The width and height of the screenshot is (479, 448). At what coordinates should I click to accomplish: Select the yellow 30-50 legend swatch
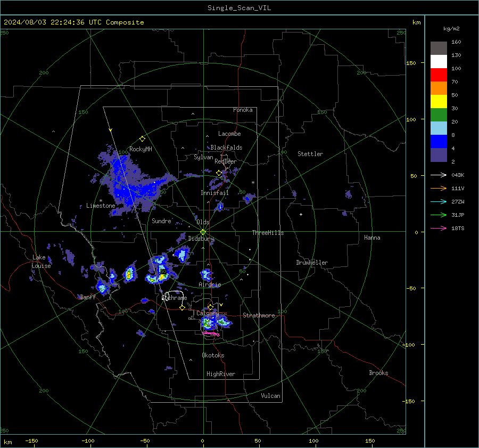coord(439,102)
